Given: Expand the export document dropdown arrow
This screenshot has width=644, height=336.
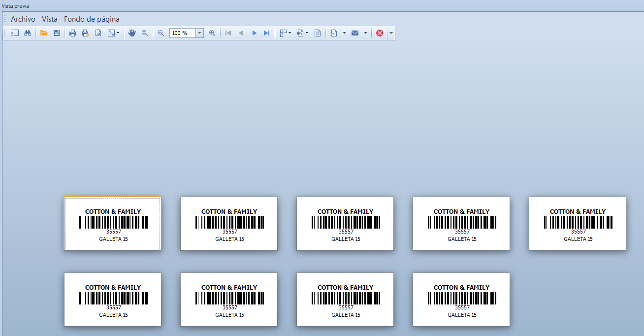Looking at the screenshot, I should (344, 33).
